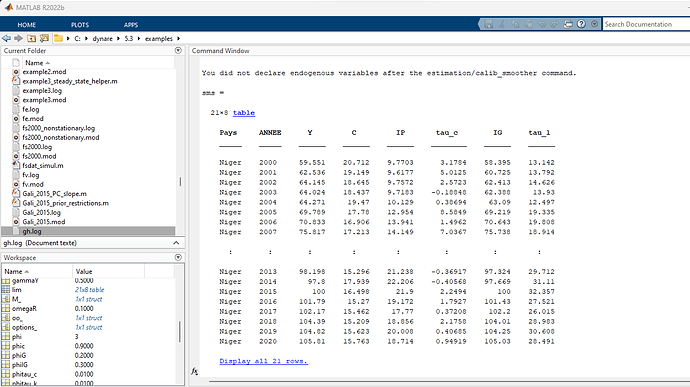690x387 pixels.
Task: Expand the arrow after examples in path
Action: point(178,39)
